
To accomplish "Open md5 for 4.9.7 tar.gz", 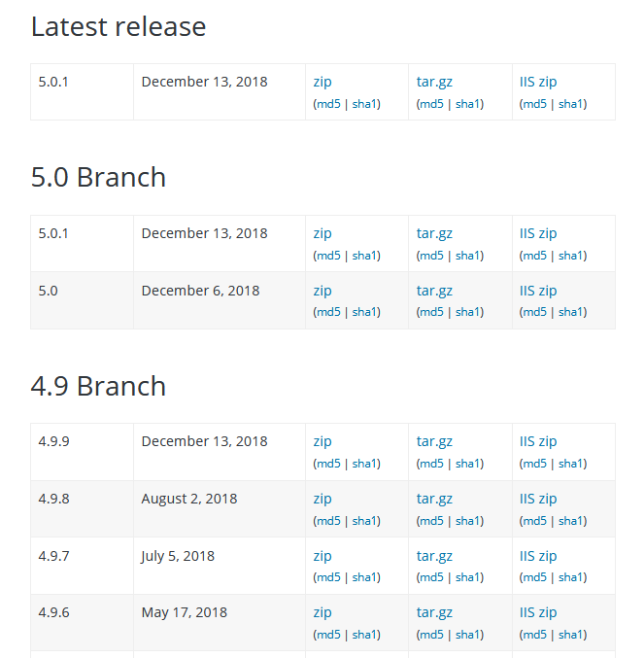I will 431,577.
